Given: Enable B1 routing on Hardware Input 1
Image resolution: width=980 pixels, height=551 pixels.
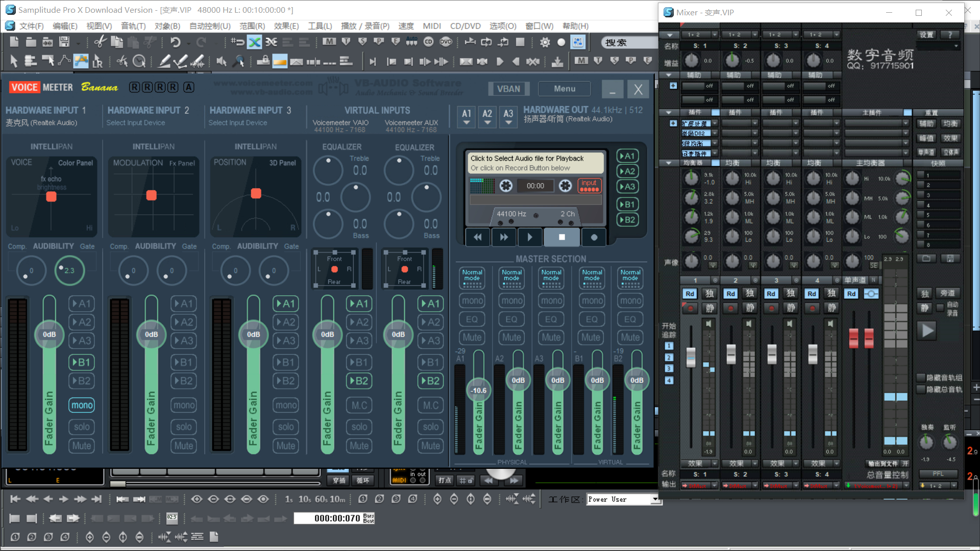Looking at the screenshot, I should 82,362.
